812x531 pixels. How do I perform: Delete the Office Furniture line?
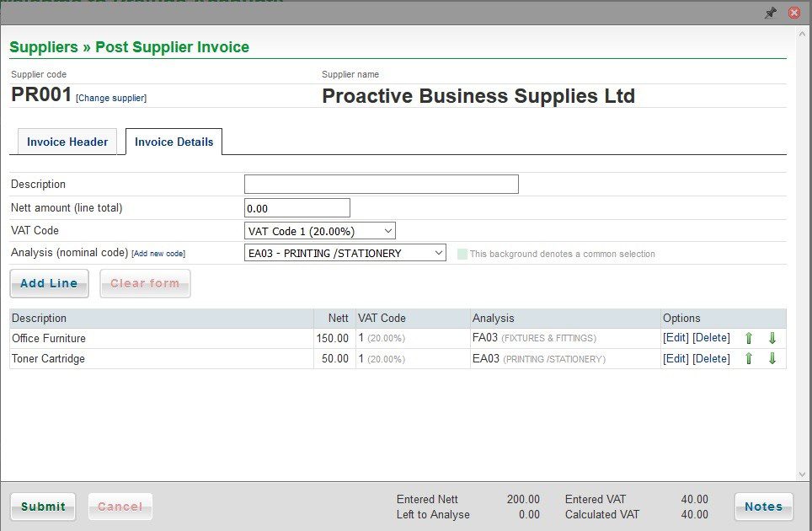712,338
